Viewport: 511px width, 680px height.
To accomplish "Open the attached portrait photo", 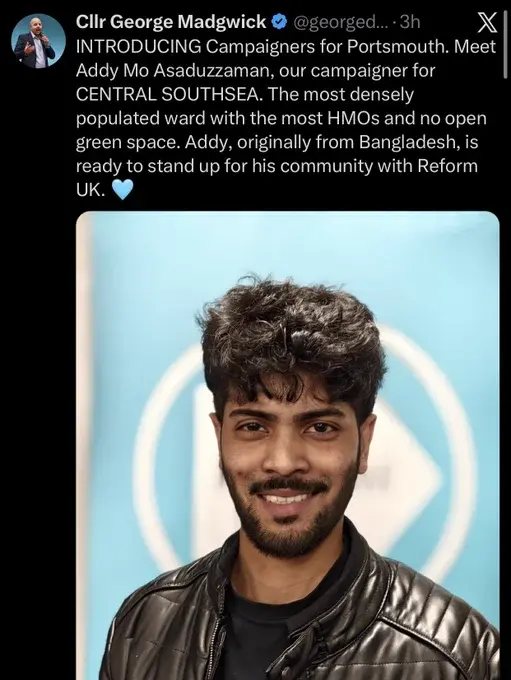I will pyautogui.click(x=288, y=445).
